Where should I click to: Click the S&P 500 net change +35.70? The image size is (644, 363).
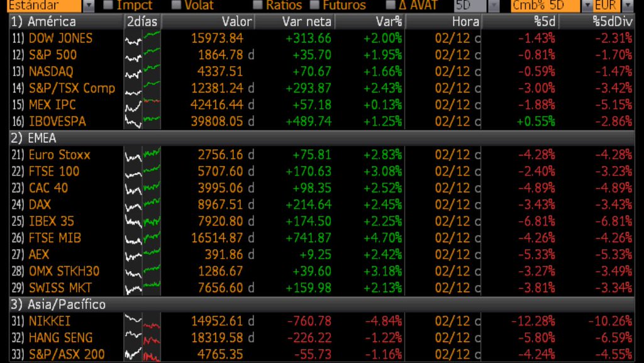pos(312,55)
